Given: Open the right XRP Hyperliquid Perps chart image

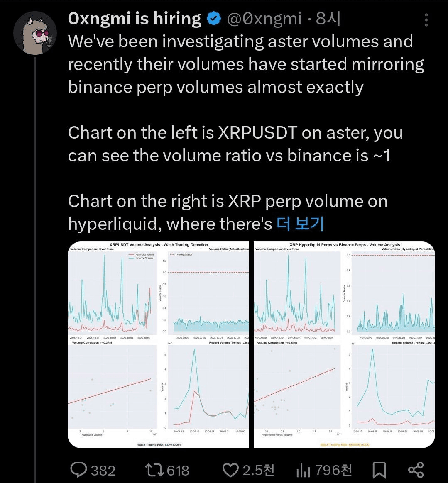Looking at the screenshot, I should 344,344.
